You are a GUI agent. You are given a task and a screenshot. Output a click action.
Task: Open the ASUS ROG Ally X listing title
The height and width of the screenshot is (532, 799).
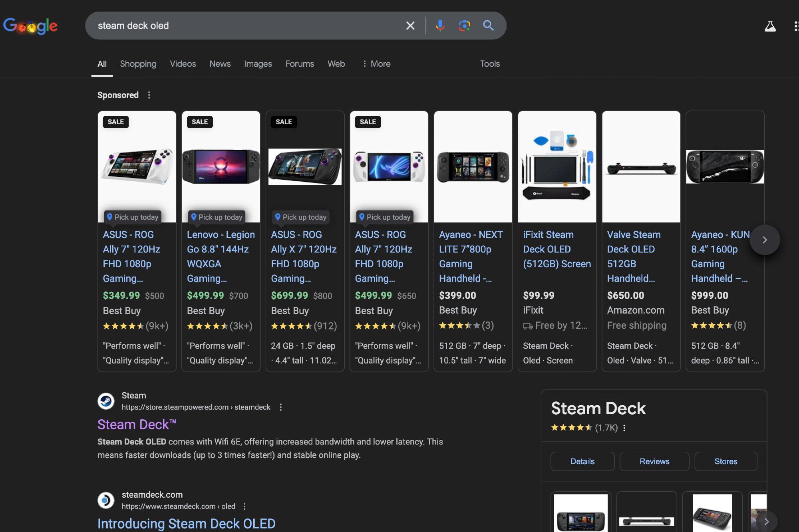(304, 256)
